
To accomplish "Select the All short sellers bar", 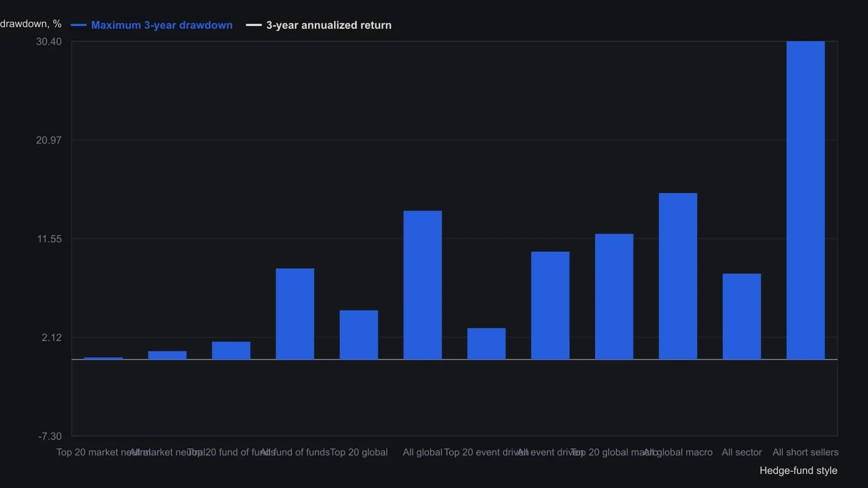I will (x=806, y=200).
